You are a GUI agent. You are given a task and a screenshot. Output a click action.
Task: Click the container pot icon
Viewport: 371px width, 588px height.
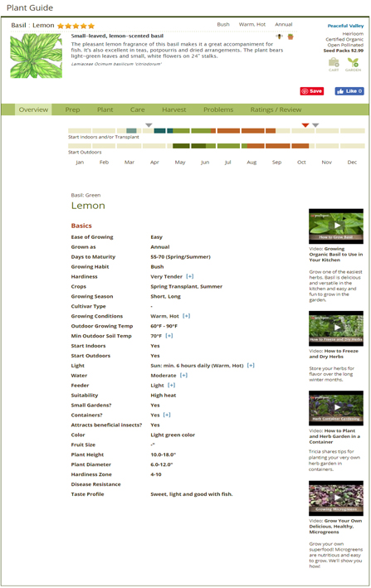(290, 36)
